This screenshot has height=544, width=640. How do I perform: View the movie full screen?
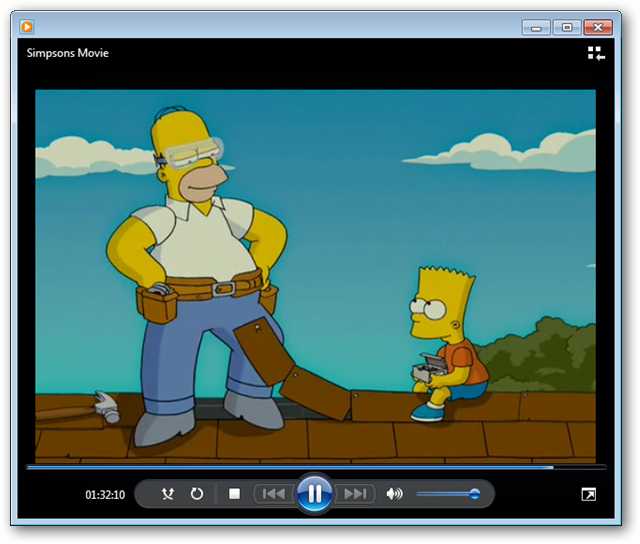tap(588, 494)
